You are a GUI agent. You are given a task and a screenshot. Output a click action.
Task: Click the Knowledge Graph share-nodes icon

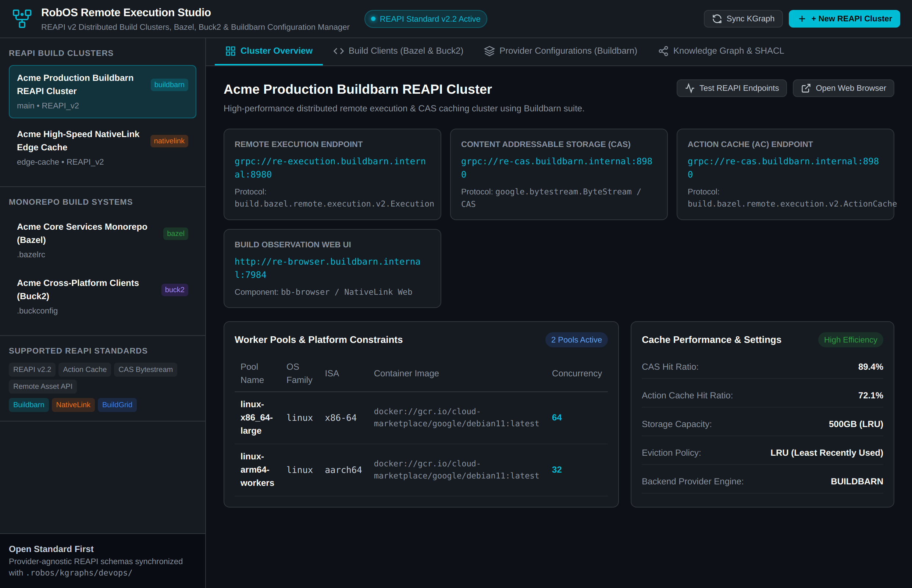(663, 51)
